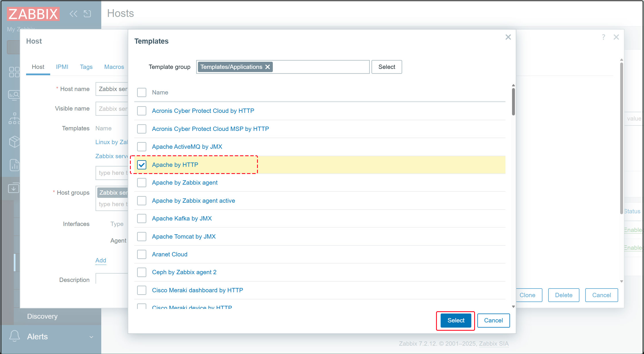Click the Alerts bell icon
This screenshot has height=354, width=644.
[x=15, y=336]
